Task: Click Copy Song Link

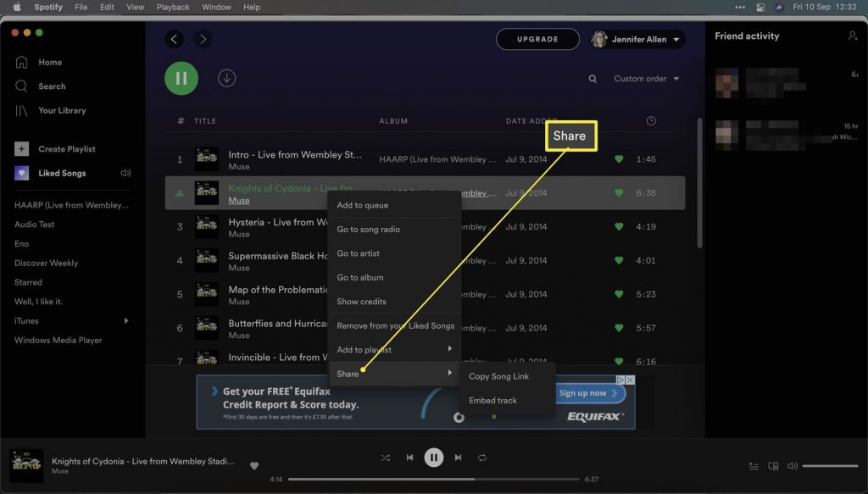Action: 508,376
